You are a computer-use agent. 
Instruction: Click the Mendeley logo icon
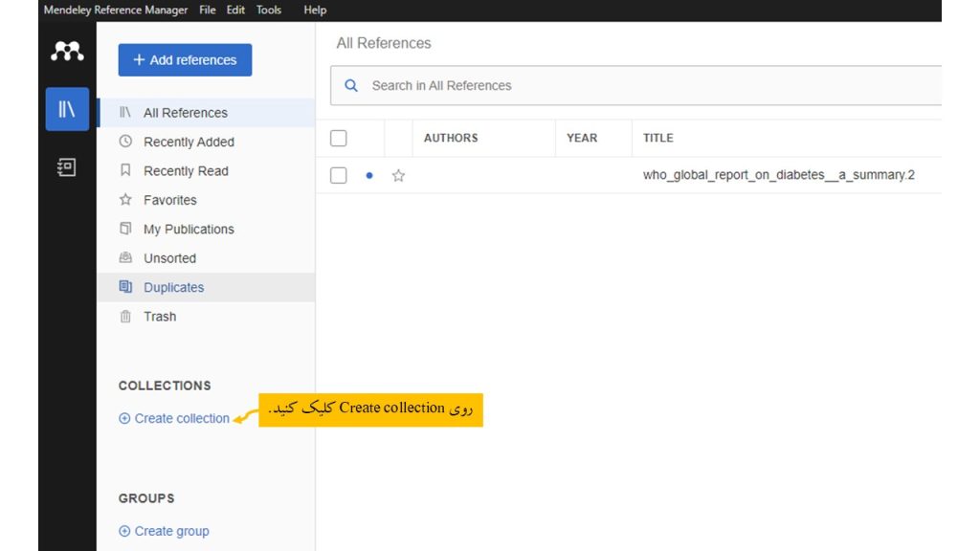(x=67, y=52)
